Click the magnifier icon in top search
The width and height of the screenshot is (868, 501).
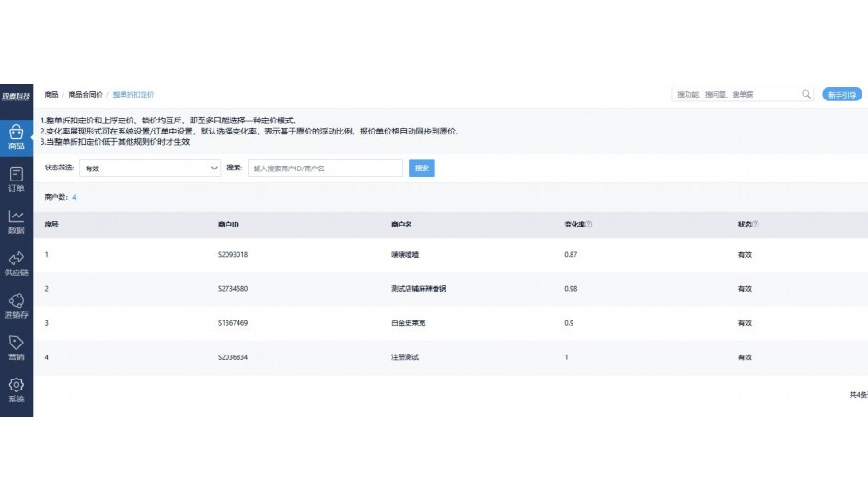tap(806, 94)
